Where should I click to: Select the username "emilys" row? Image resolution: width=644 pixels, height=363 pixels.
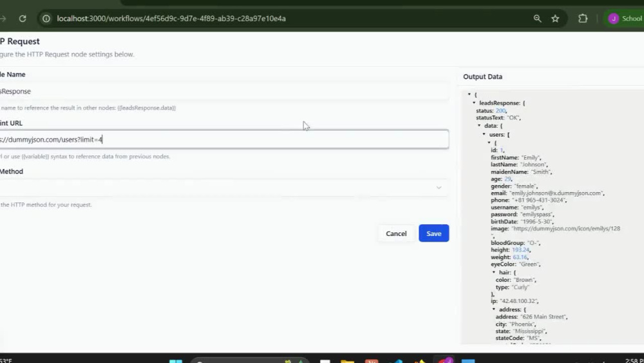pyautogui.click(x=516, y=207)
